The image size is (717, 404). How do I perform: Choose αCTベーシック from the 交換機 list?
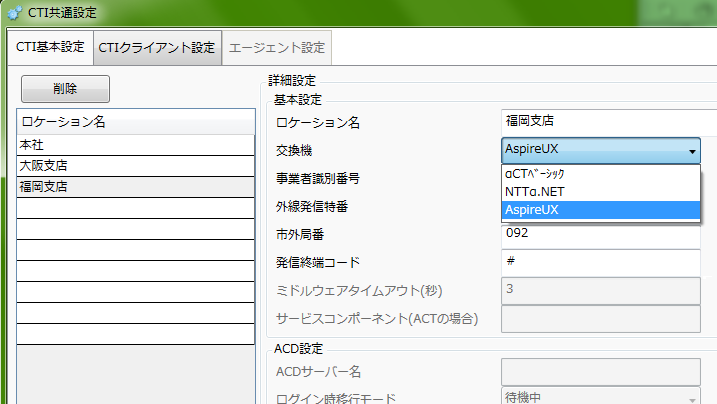click(600, 174)
